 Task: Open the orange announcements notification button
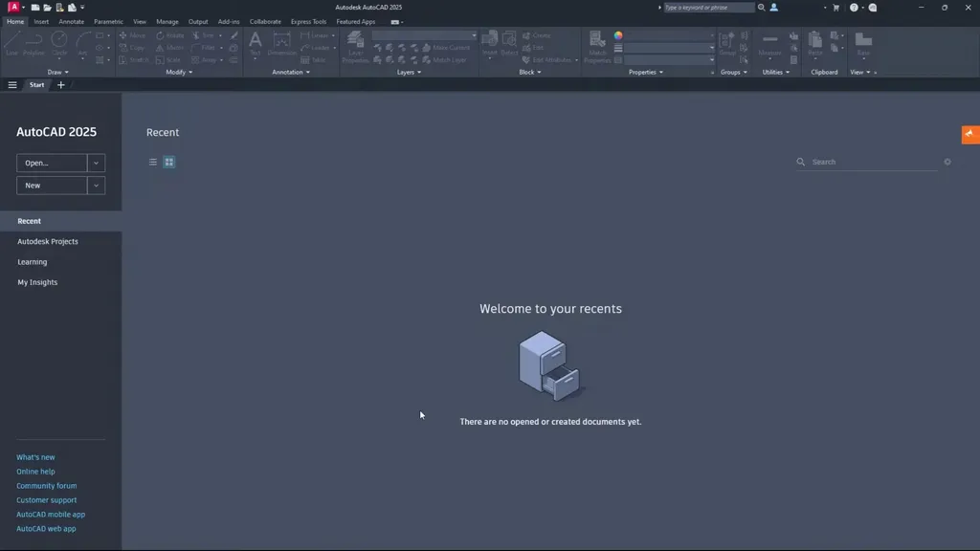(x=970, y=134)
